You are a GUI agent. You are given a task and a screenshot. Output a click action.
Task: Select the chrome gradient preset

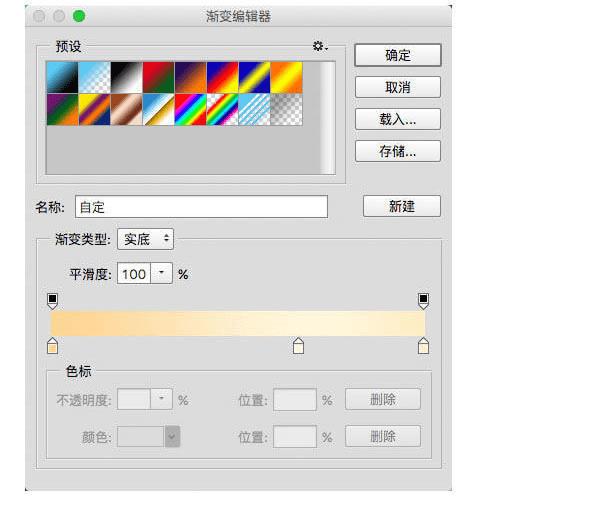tap(158, 109)
